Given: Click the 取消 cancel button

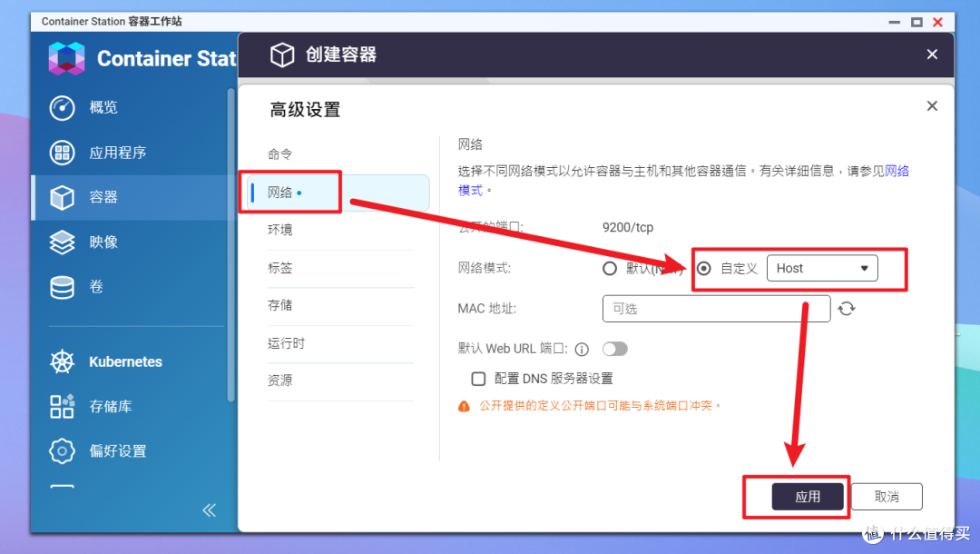Looking at the screenshot, I should click(x=887, y=497).
